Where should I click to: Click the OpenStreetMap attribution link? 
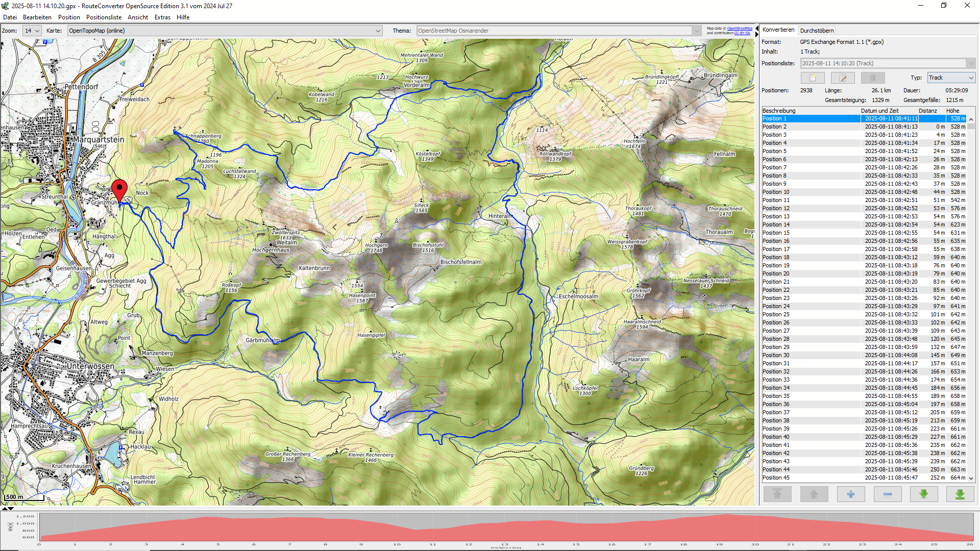pos(740,29)
